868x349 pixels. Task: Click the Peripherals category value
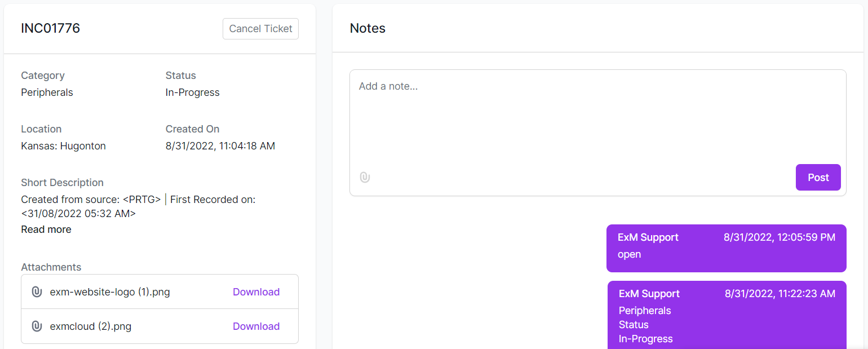click(x=47, y=92)
